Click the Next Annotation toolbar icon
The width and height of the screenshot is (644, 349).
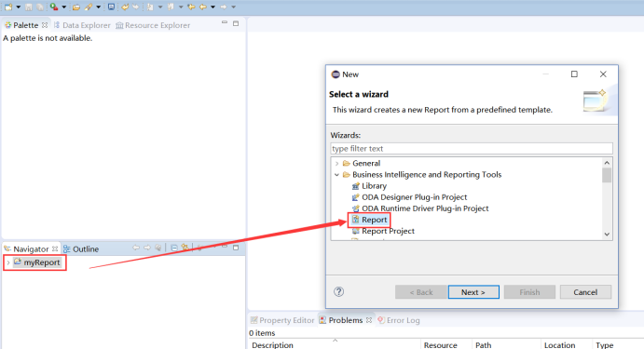(x=150, y=7)
